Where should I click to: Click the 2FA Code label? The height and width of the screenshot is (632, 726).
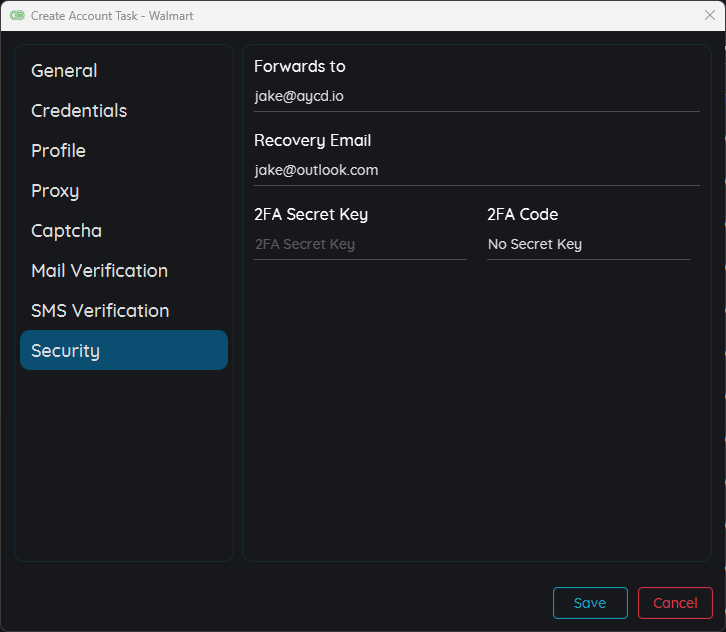pos(523,215)
